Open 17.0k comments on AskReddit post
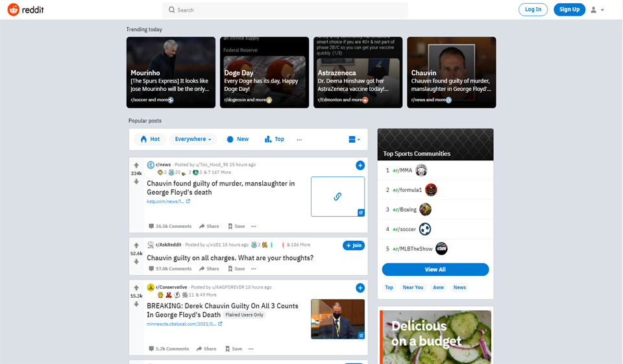Screen dimensions: 623x364 coord(170,269)
